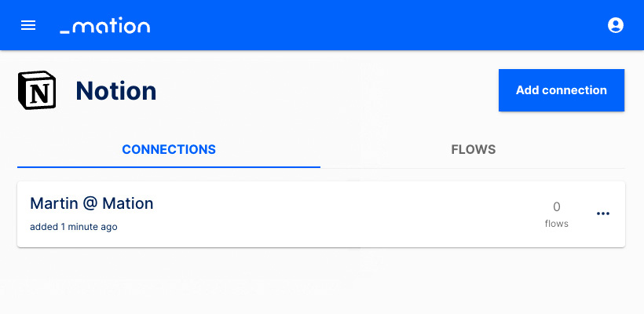Click the divider line beneath Flows tab
Image resolution: width=644 pixels, height=314 pixels.
click(473, 168)
